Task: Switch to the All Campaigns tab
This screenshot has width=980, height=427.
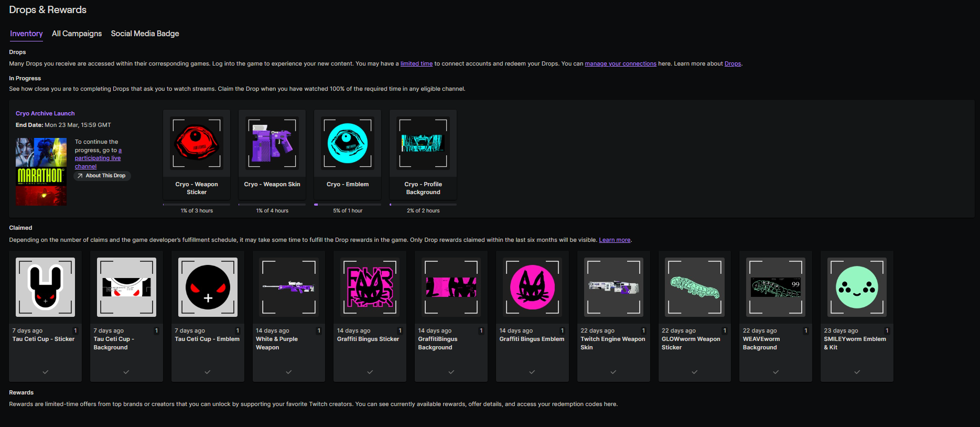Action: 77,34
